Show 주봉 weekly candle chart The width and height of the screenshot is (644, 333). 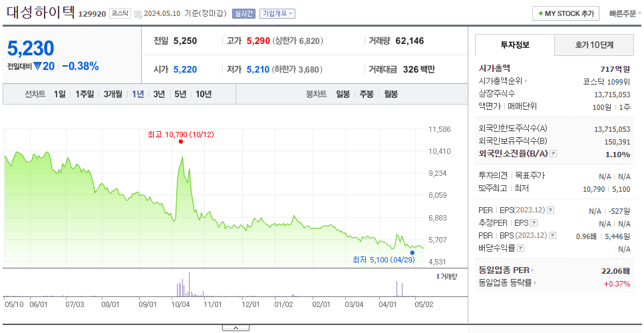point(367,94)
